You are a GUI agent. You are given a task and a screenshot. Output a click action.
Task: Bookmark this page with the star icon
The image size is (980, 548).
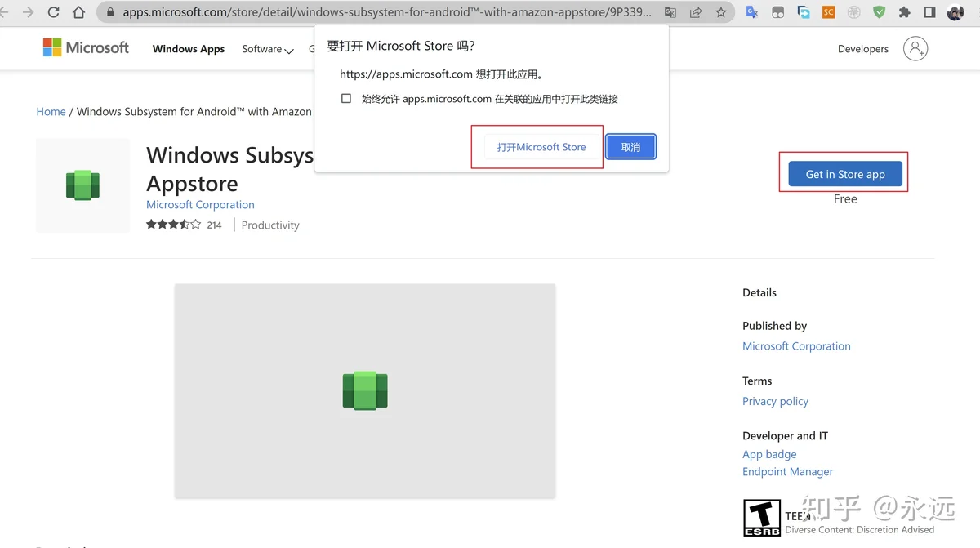[721, 12]
